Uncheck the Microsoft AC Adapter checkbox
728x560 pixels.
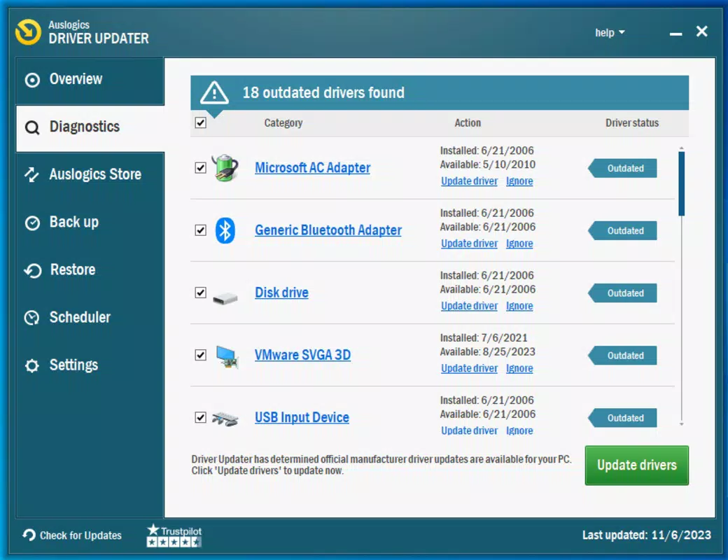click(201, 167)
